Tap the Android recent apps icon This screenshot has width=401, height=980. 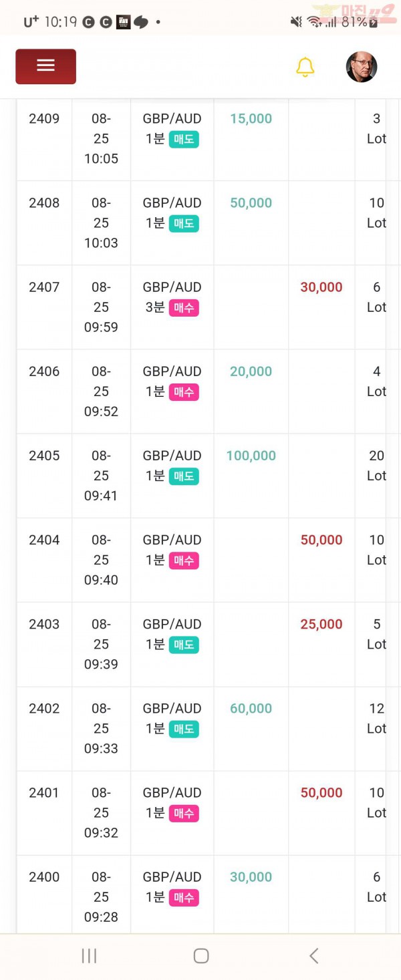click(89, 955)
